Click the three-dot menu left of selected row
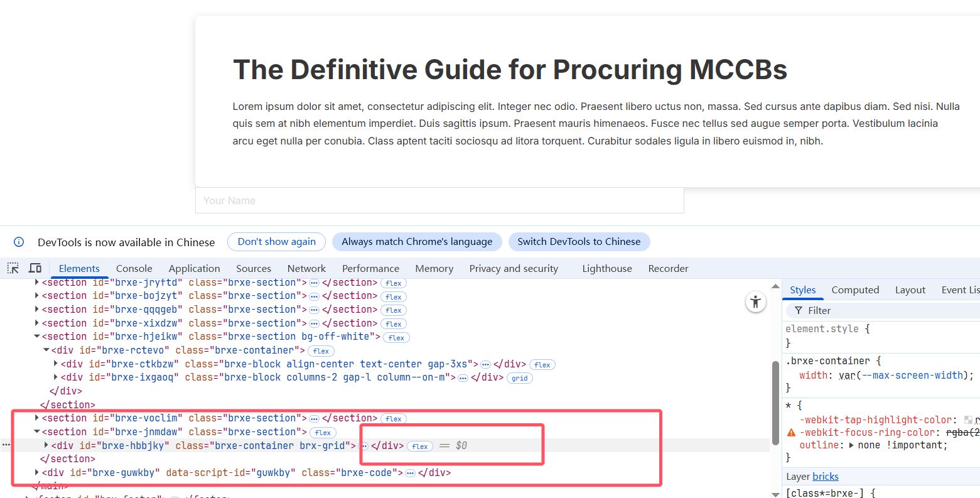The image size is (980, 498). [x=6, y=445]
